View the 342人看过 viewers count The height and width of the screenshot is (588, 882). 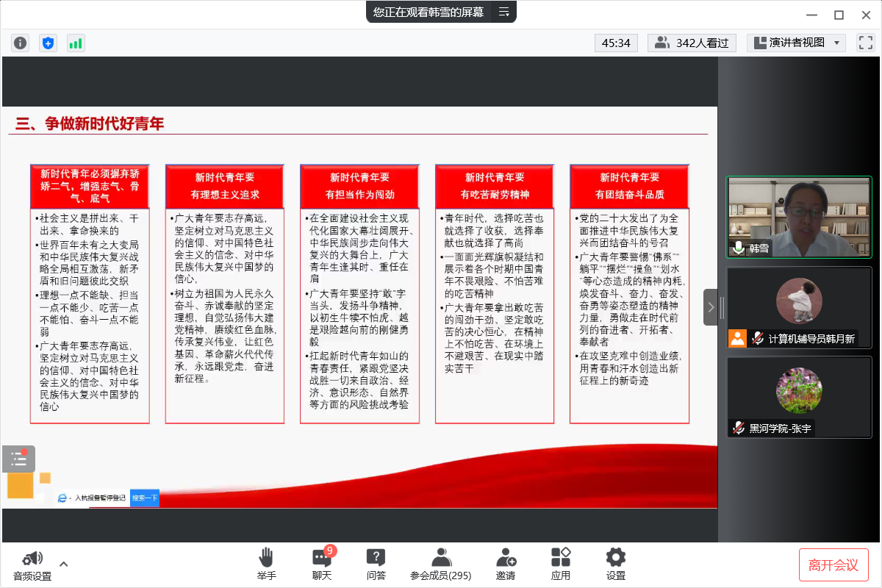click(x=692, y=43)
